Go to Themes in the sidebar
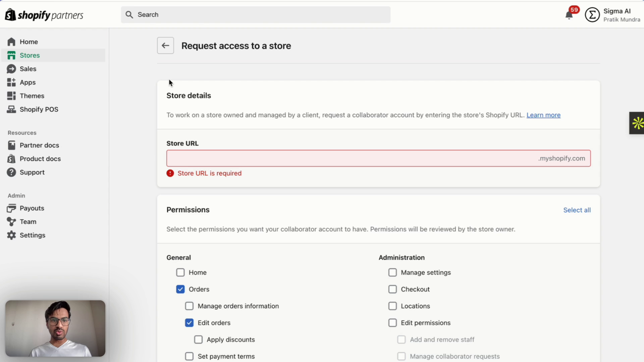Screen dimensions: 644x362 tap(32, 96)
